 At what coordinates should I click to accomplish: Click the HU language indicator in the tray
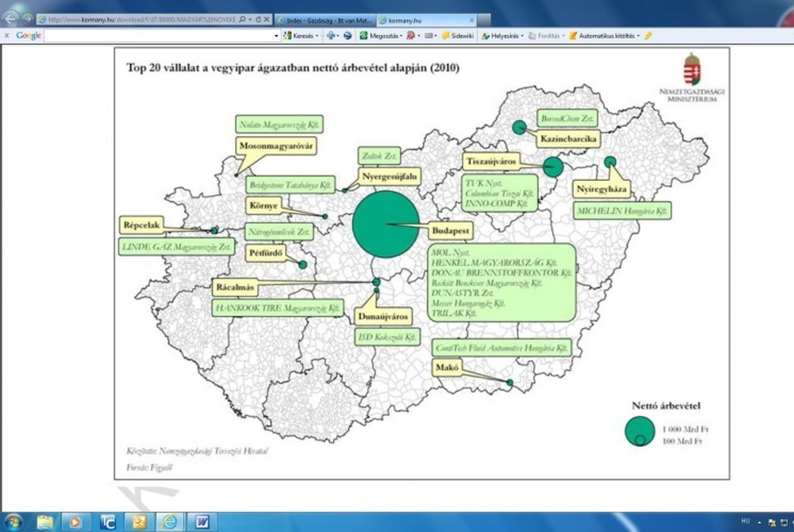(x=746, y=521)
